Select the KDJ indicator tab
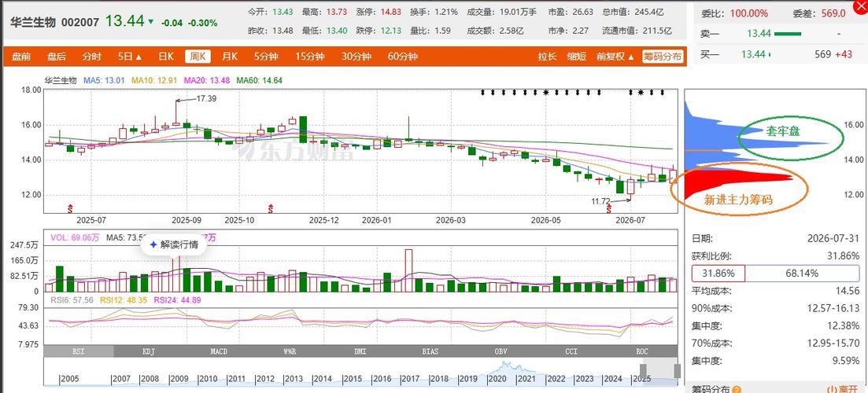 (149, 351)
